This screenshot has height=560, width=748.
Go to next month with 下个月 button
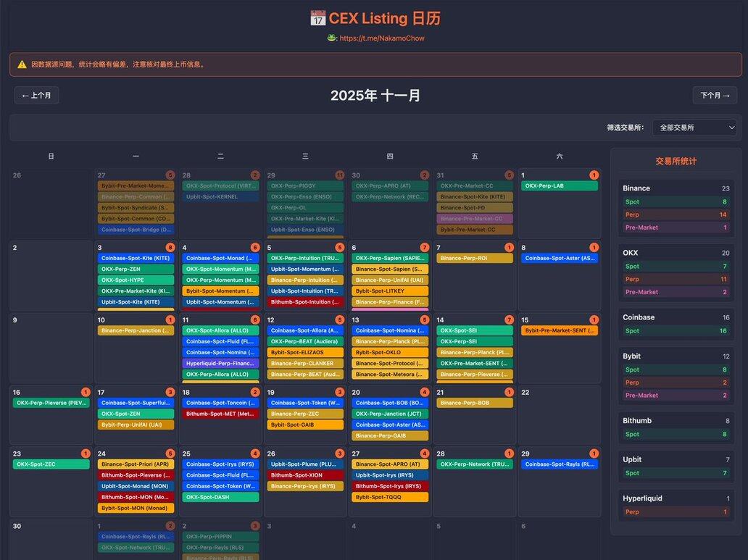click(x=715, y=96)
